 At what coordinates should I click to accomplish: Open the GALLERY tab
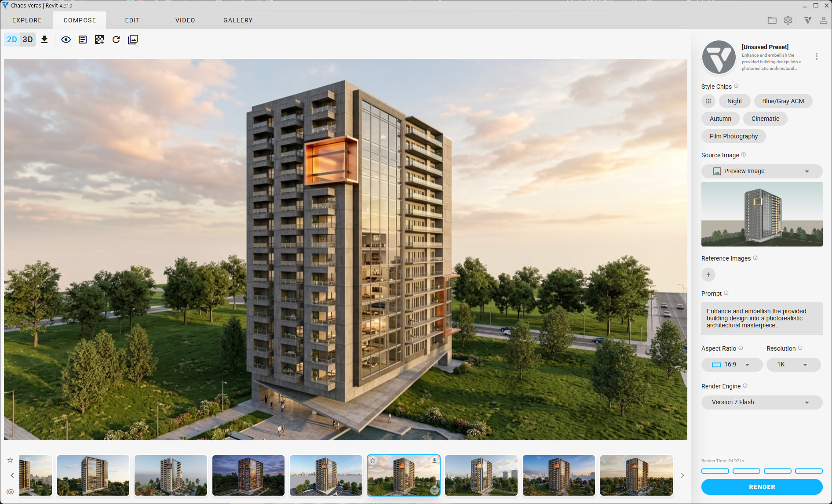point(238,20)
